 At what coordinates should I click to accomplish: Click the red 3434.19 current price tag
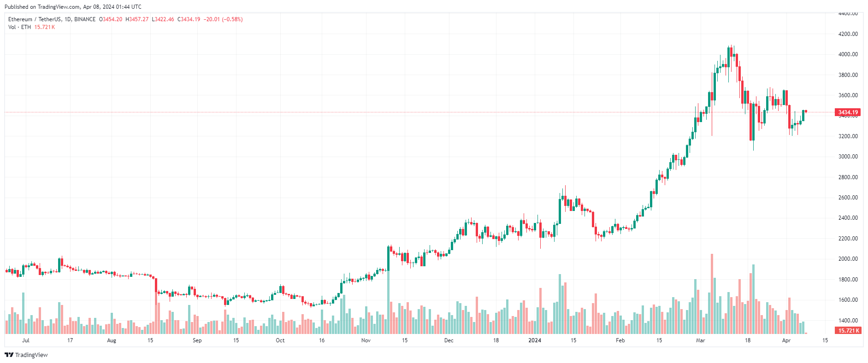pos(847,112)
